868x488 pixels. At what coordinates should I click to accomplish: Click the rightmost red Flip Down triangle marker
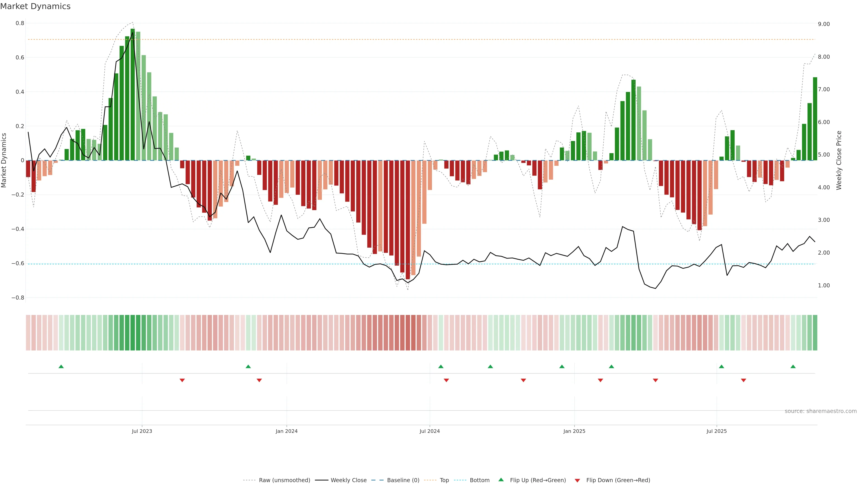pyautogui.click(x=743, y=380)
